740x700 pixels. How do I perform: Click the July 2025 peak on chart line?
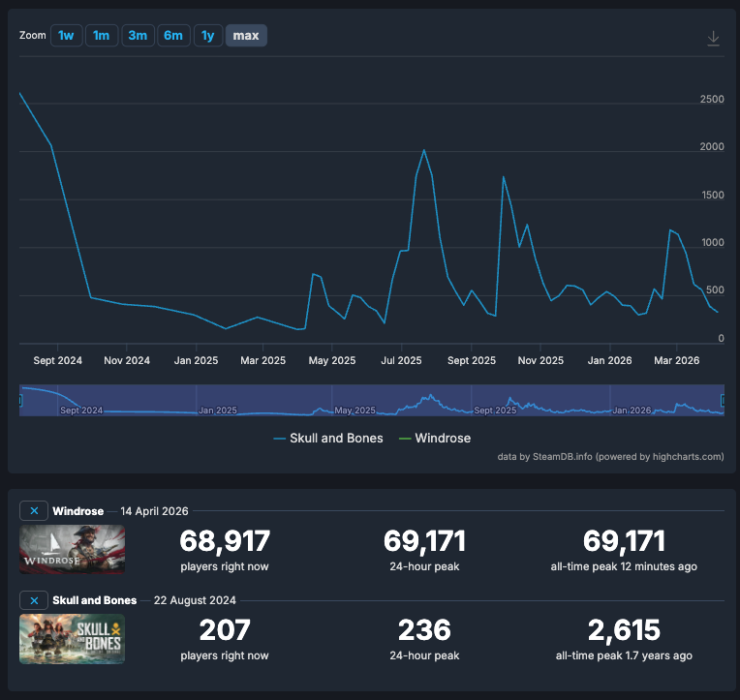[424, 151]
